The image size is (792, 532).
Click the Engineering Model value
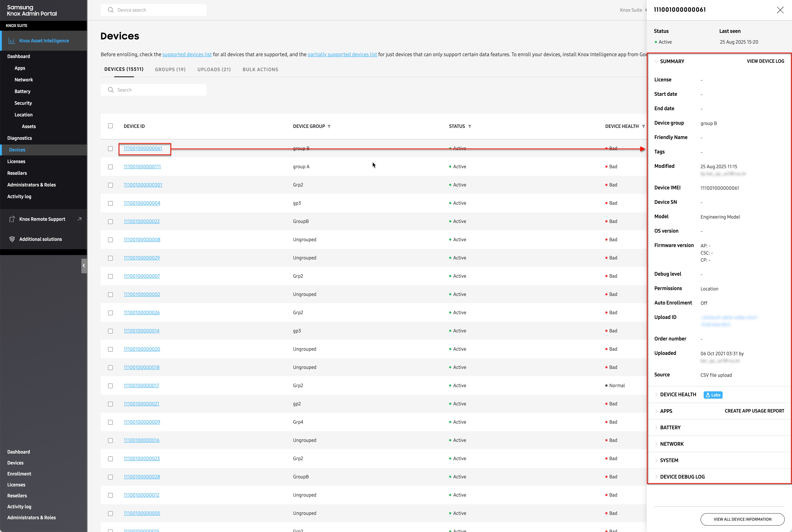click(720, 217)
